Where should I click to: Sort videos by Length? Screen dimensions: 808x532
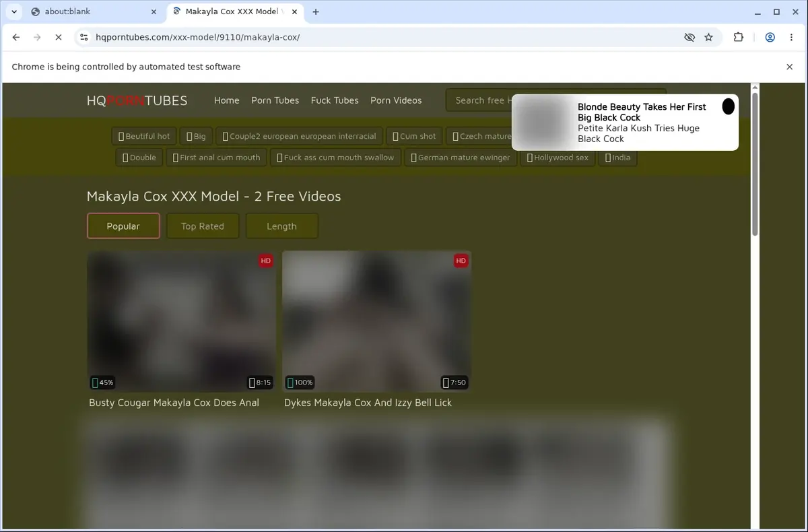click(281, 226)
